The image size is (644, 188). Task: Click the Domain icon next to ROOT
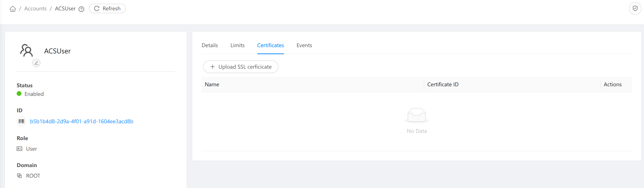19,175
